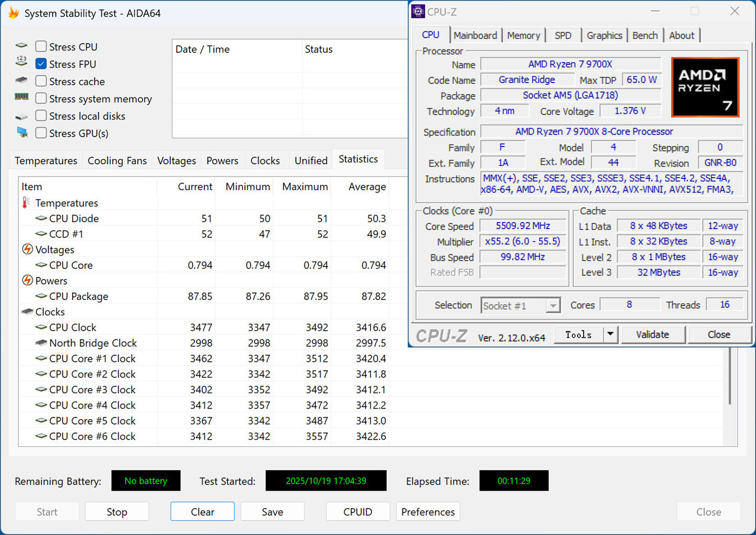This screenshot has width=756, height=535.
Task: Click the lightning icon beside Voltages
Action: coord(27,250)
